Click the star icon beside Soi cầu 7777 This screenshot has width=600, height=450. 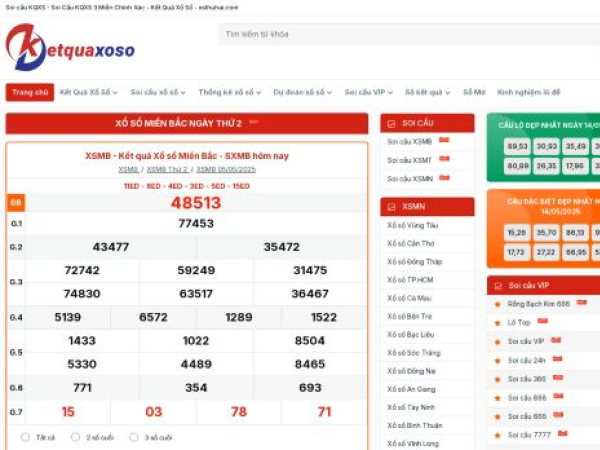coord(497,435)
